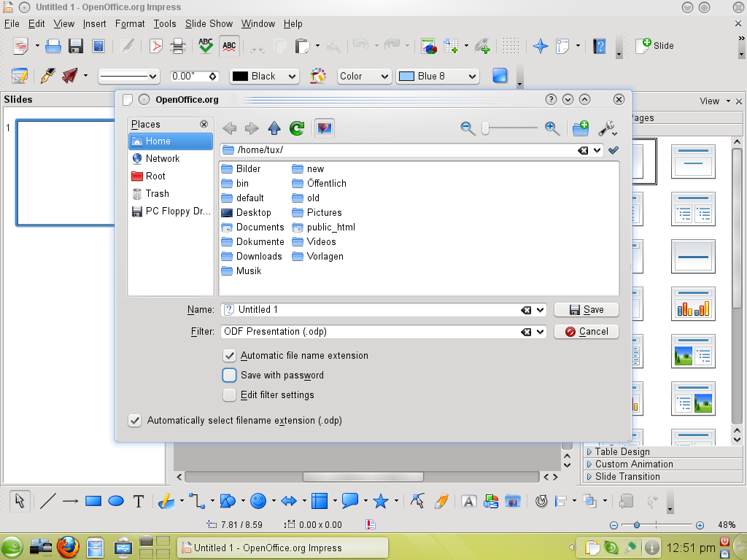Open the Navigator star icon
The width and height of the screenshot is (747, 560).
tap(541, 46)
